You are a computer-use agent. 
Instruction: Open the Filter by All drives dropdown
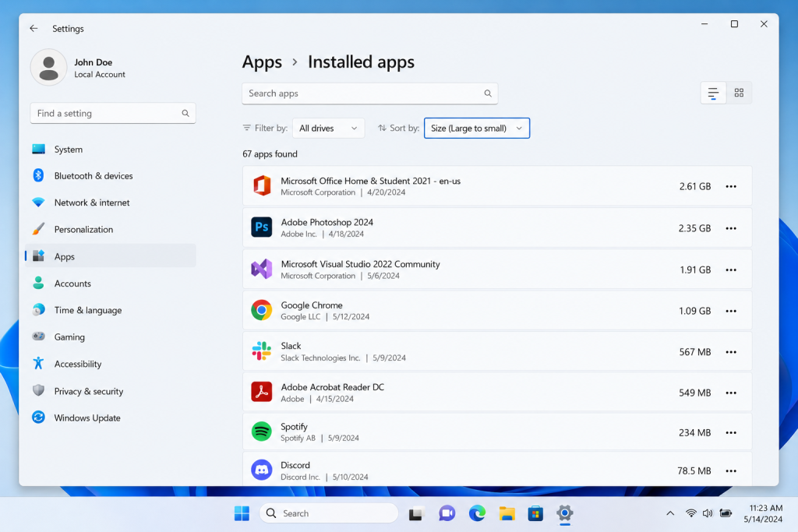[x=328, y=129]
